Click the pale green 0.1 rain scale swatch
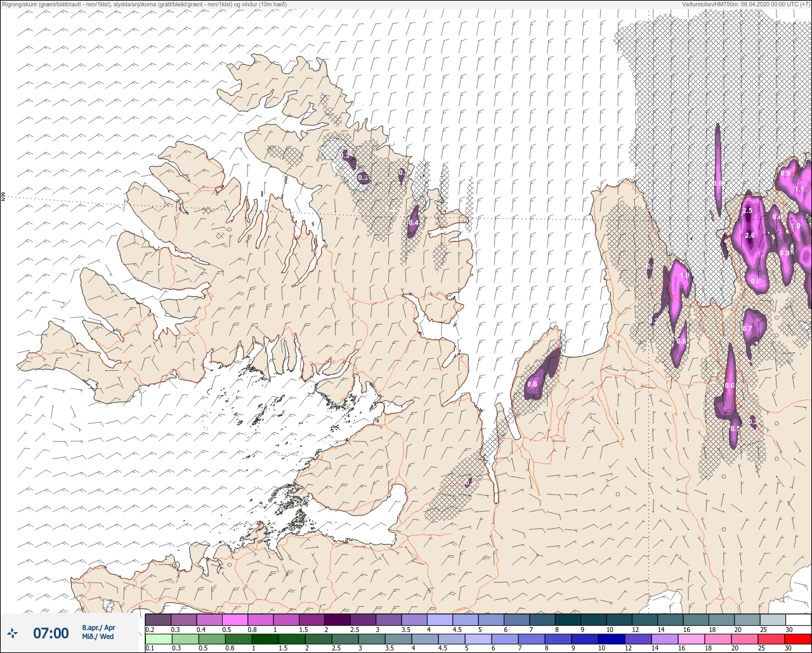Image resolution: width=812 pixels, height=653 pixels. 158,638
